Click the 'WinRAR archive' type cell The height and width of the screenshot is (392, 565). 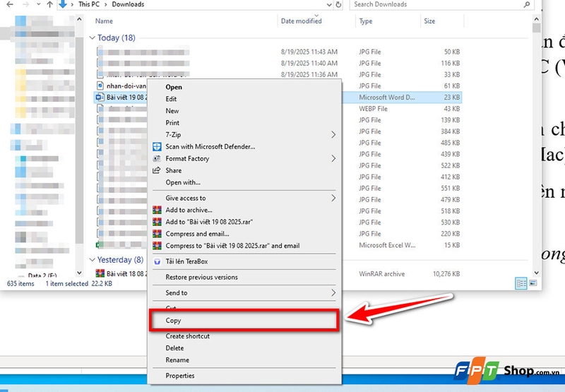coord(382,274)
